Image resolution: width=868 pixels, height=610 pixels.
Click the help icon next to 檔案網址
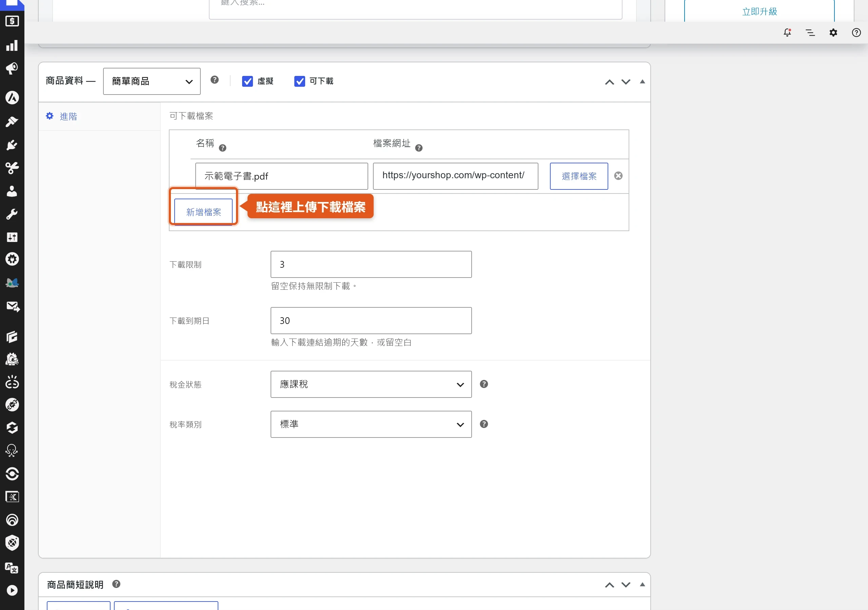tap(419, 148)
